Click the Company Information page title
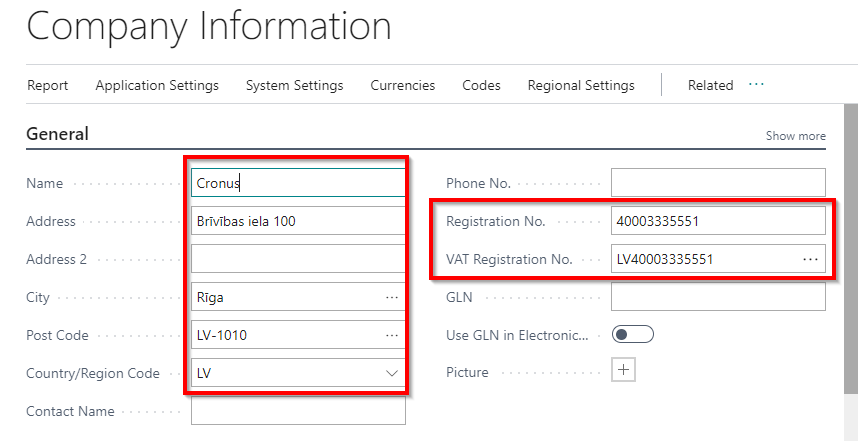863x441 pixels. 209,28
